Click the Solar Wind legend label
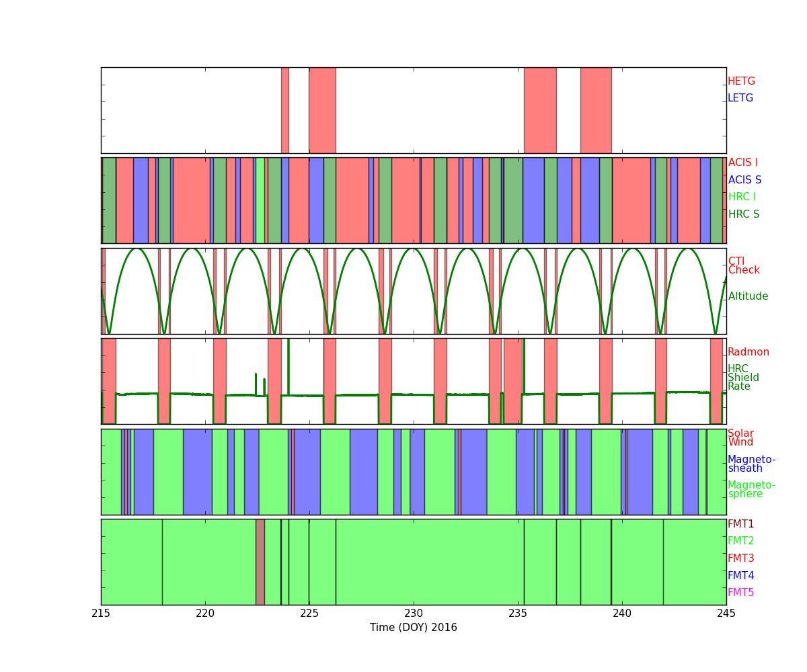The height and width of the screenshot is (672, 807). 740,438
